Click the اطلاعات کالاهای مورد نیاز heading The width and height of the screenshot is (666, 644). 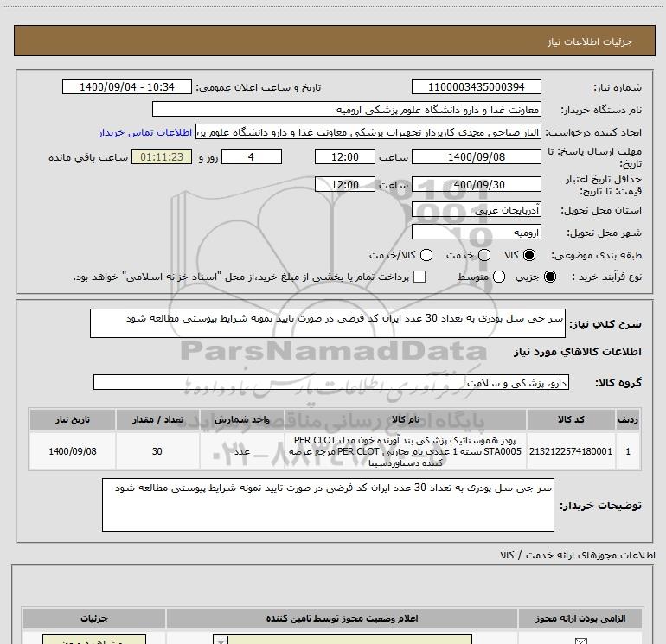(x=577, y=352)
